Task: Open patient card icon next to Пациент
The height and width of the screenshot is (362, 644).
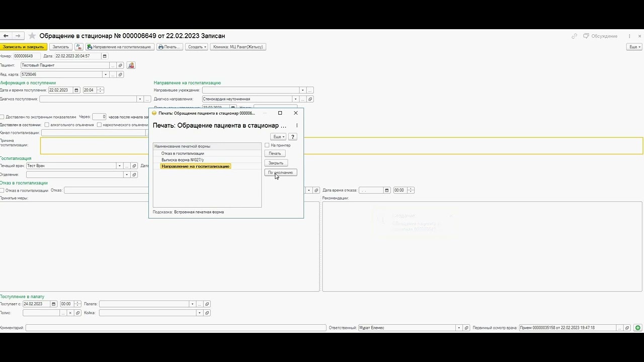Action: point(131,65)
